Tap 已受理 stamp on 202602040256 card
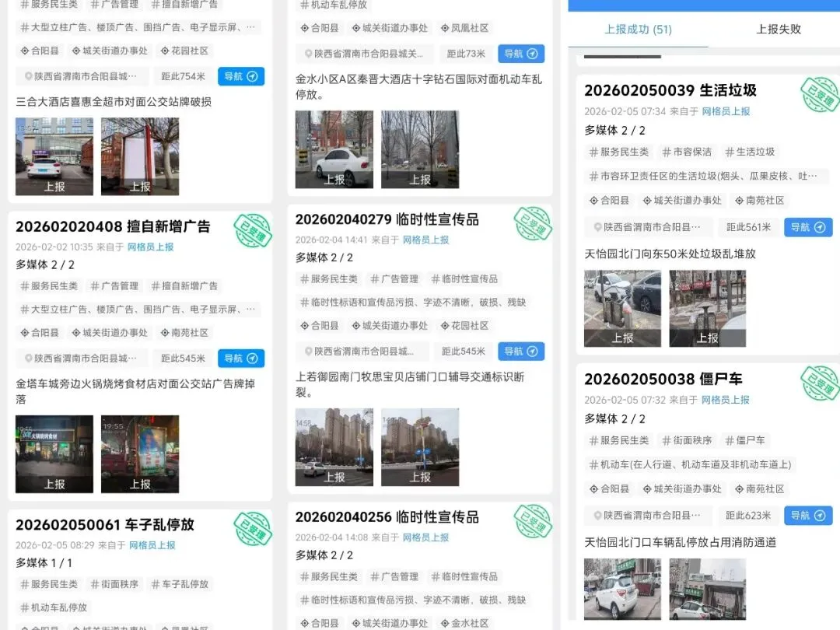The image size is (840, 630). pyautogui.click(x=533, y=521)
